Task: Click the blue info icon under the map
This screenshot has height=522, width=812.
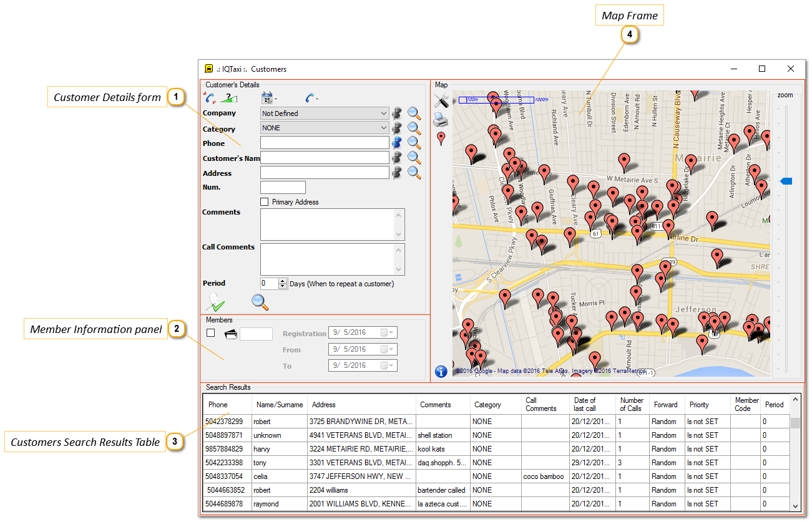Action: 441,371
